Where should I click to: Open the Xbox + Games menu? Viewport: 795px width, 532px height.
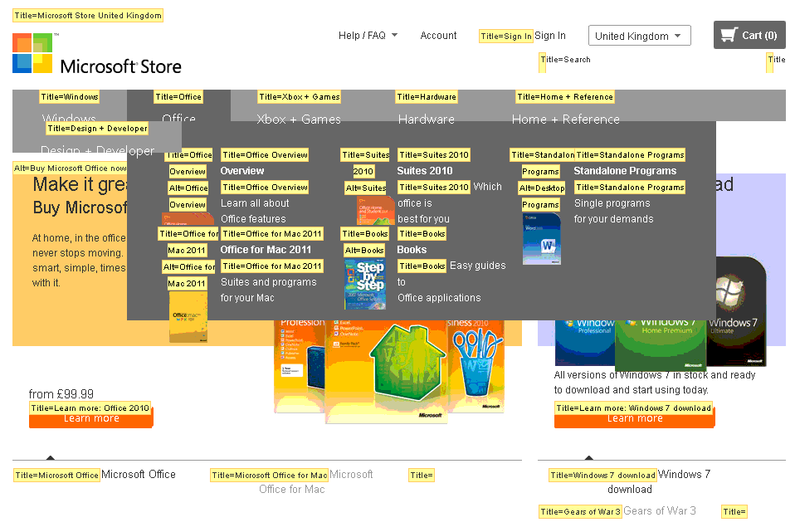[299, 119]
